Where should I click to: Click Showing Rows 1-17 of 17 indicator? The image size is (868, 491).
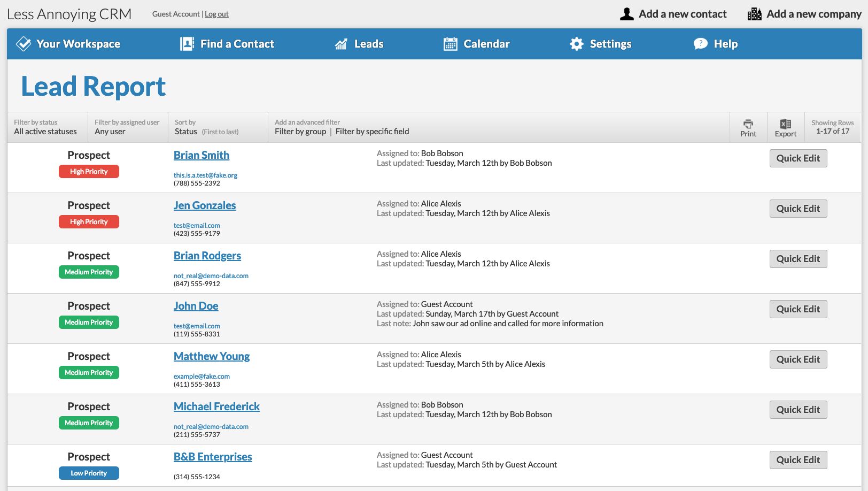click(x=832, y=127)
